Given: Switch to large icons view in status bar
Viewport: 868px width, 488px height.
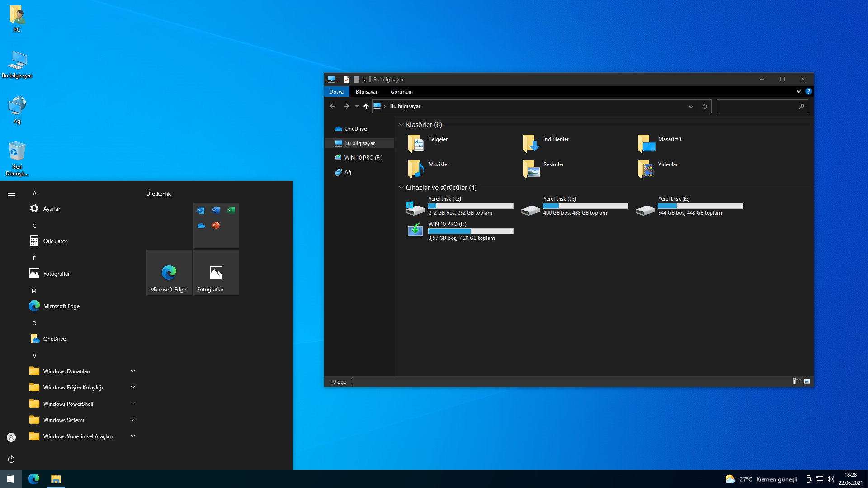Looking at the screenshot, I should [x=807, y=381].
